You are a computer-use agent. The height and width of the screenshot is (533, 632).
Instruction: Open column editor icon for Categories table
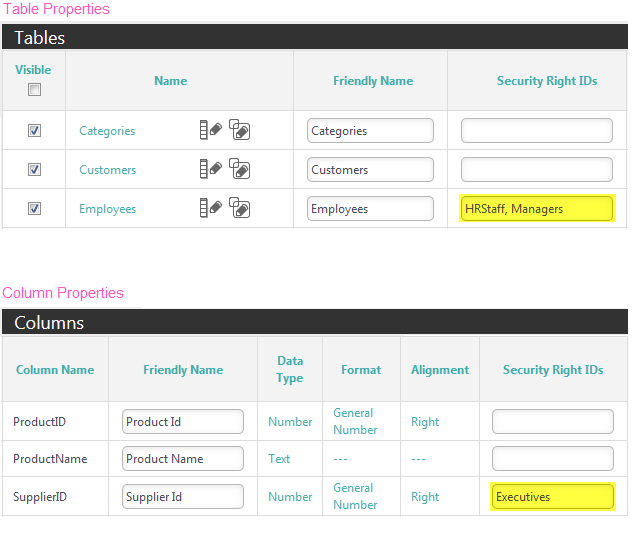210,130
